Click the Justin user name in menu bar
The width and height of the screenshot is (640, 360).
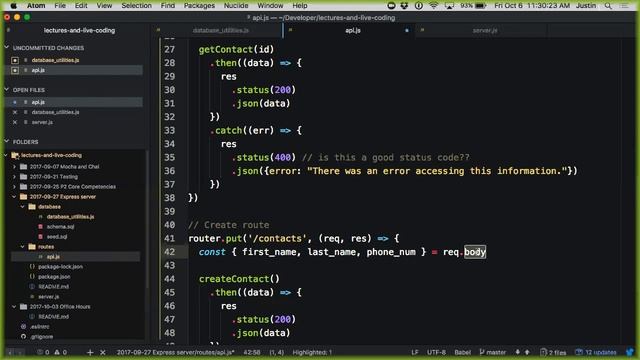[586, 6]
